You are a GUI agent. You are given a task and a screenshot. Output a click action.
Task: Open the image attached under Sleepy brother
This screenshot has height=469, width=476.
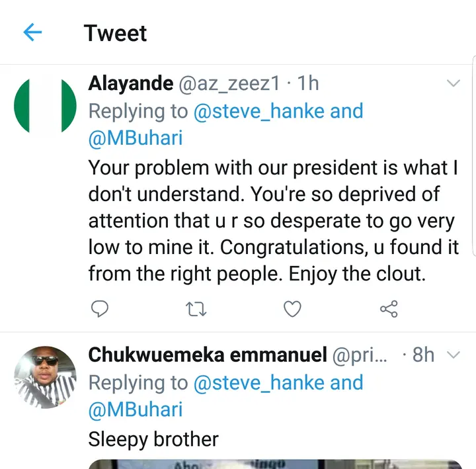point(274,463)
